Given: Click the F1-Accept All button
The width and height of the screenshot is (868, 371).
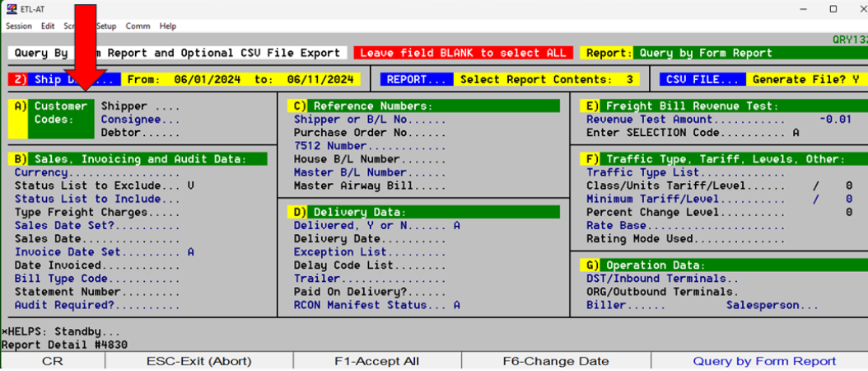Looking at the screenshot, I should coord(377,361).
